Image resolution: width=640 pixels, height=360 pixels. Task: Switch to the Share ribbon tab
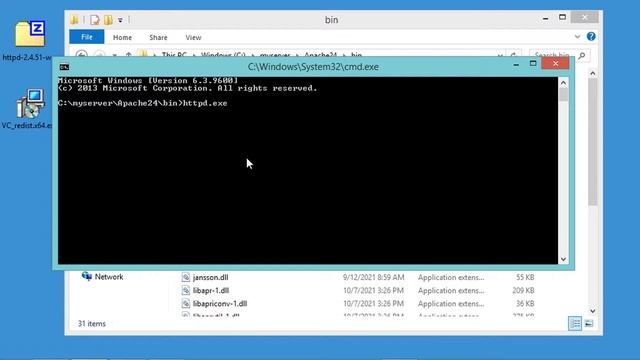[158, 38]
